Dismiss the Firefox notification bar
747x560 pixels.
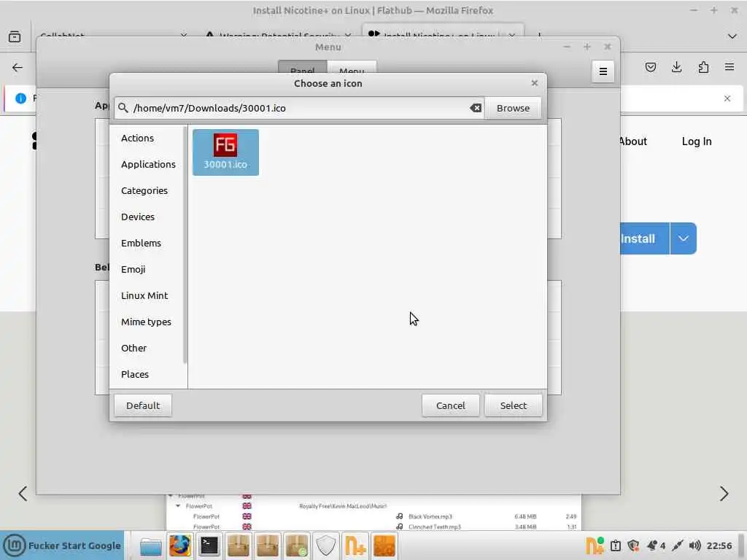point(727,98)
